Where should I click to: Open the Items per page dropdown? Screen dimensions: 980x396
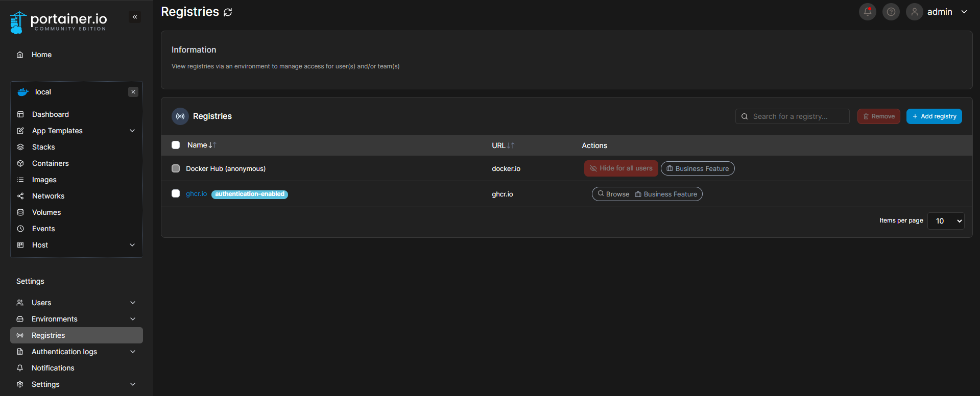945,221
